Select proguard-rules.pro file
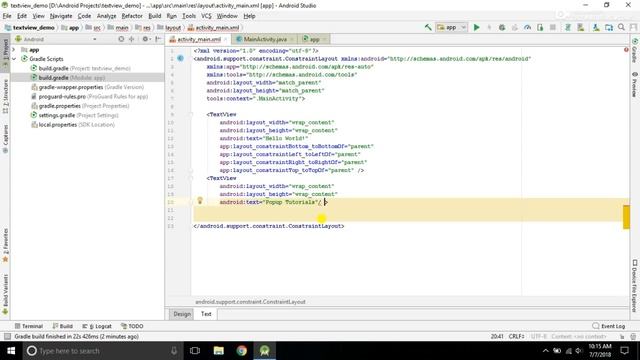 pos(89,96)
